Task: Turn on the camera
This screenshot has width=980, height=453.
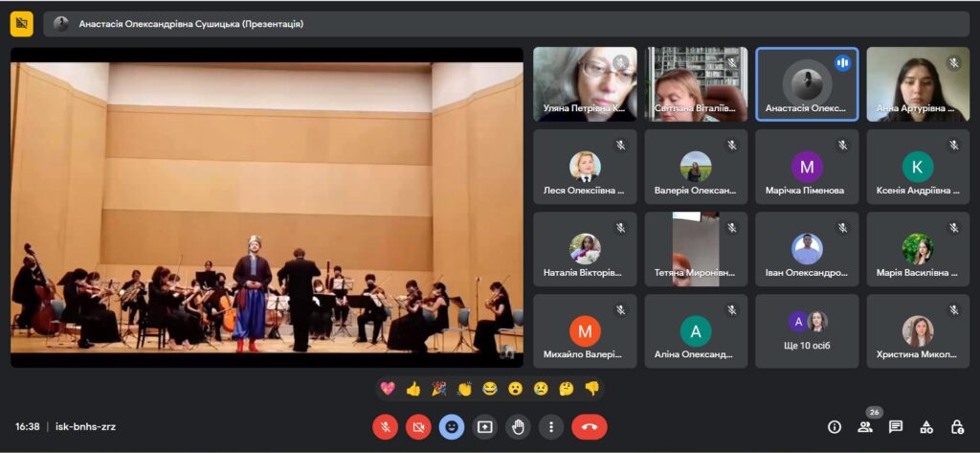Action: tap(418, 426)
